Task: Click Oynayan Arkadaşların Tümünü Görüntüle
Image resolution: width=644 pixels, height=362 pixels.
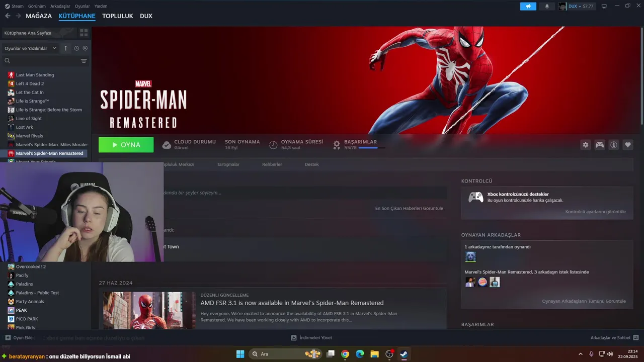Action: [584, 301]
